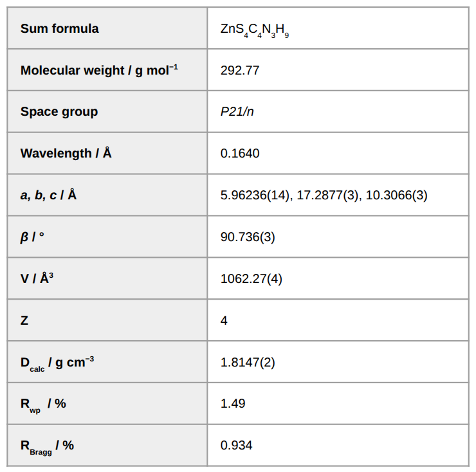
Task: Click the "β / °" label cell
Action: click(x=33, y=237)
